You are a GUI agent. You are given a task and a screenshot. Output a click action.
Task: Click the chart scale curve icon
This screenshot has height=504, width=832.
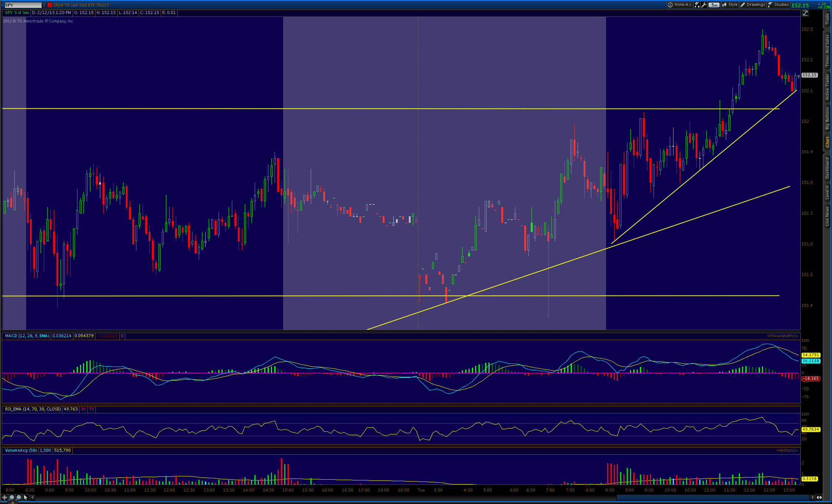coord(805,13)
